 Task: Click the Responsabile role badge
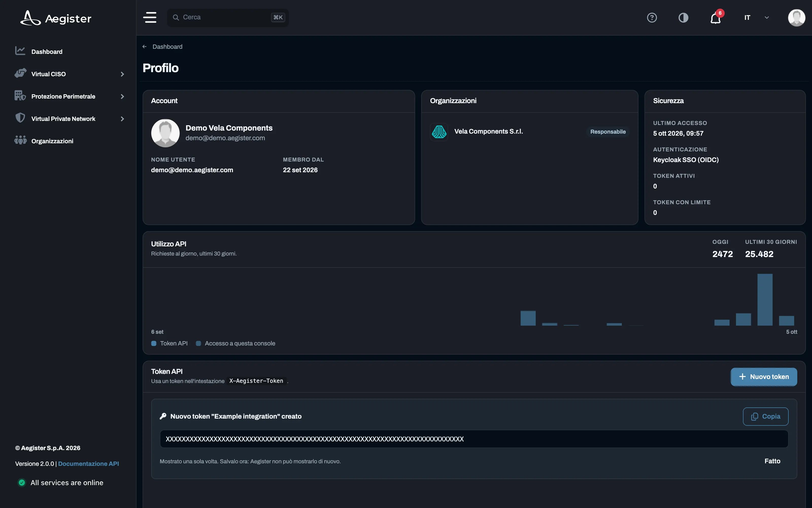pyautogui.click(x=608, y=132)
